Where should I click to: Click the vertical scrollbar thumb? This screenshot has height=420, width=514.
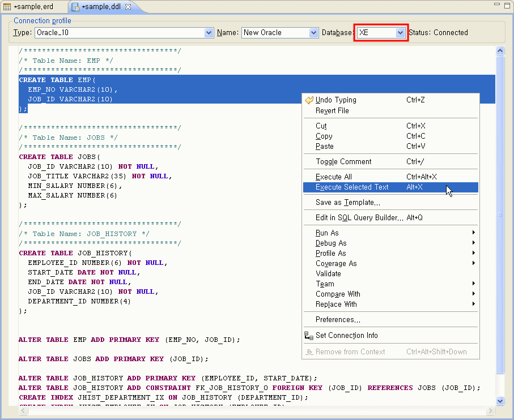coord(500,215)
